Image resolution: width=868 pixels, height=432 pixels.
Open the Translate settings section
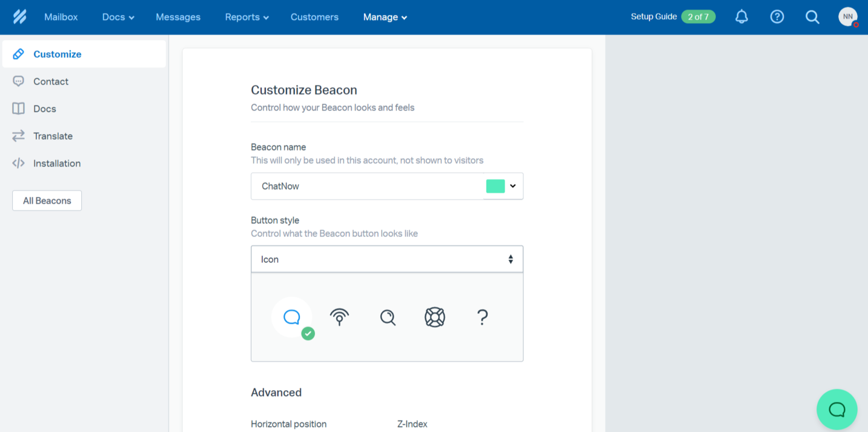[x=84, y=136]
